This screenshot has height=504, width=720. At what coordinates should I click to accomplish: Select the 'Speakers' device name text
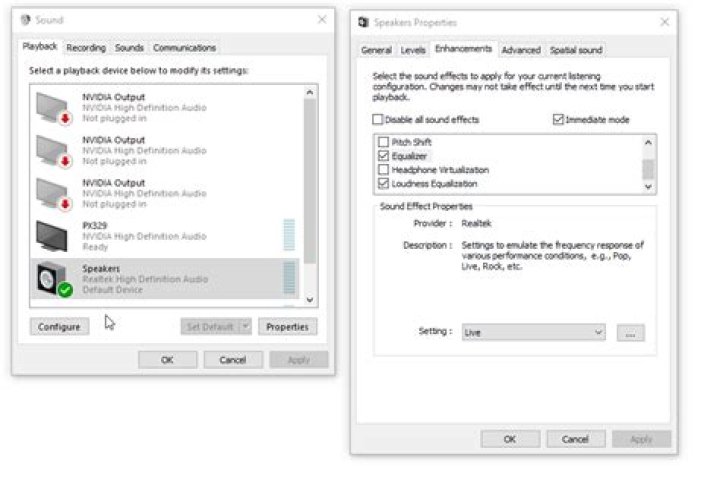(x=101, y=269)
